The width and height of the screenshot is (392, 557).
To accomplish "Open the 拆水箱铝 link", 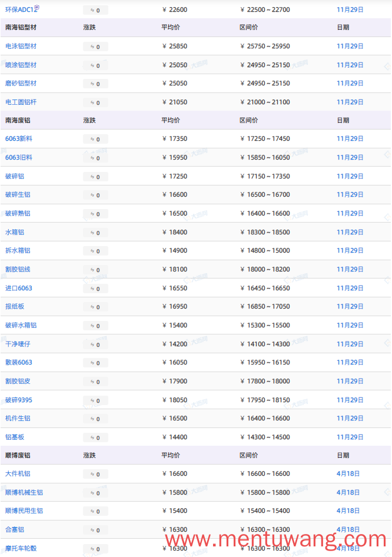I will (x=18, y=251).
